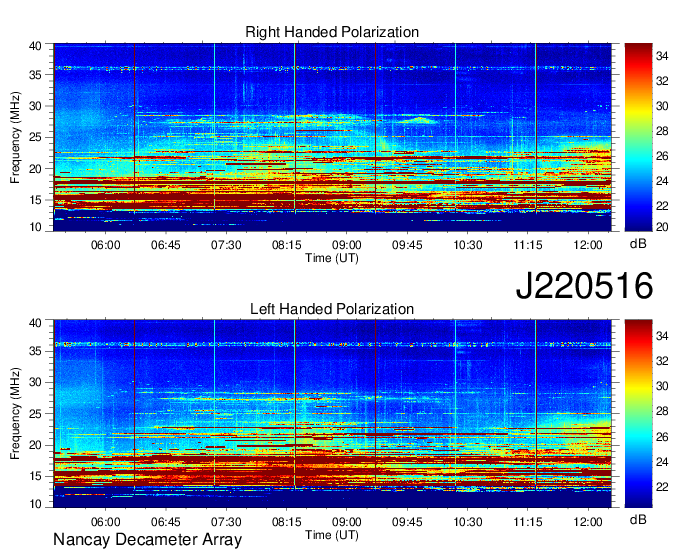Click the 34 dB value on top color bar
Viewport: 680px width, 552px height.
coord(662,56)
